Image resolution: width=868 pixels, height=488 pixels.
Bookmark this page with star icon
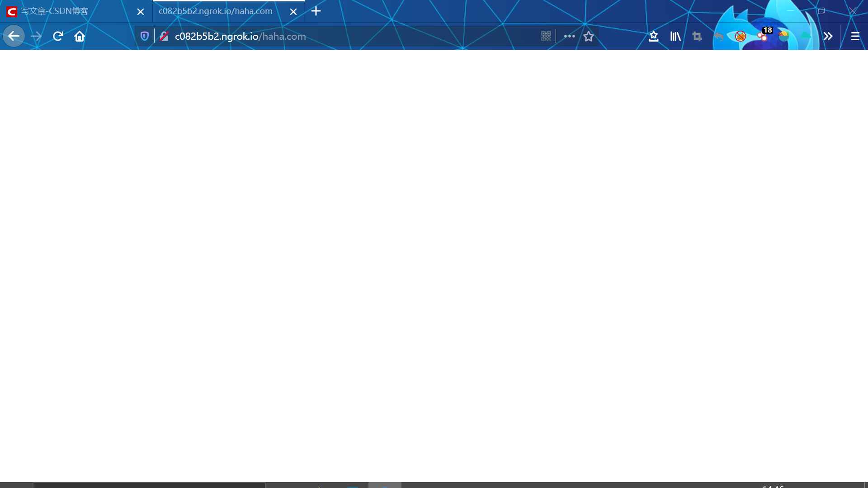coord(588,36)
